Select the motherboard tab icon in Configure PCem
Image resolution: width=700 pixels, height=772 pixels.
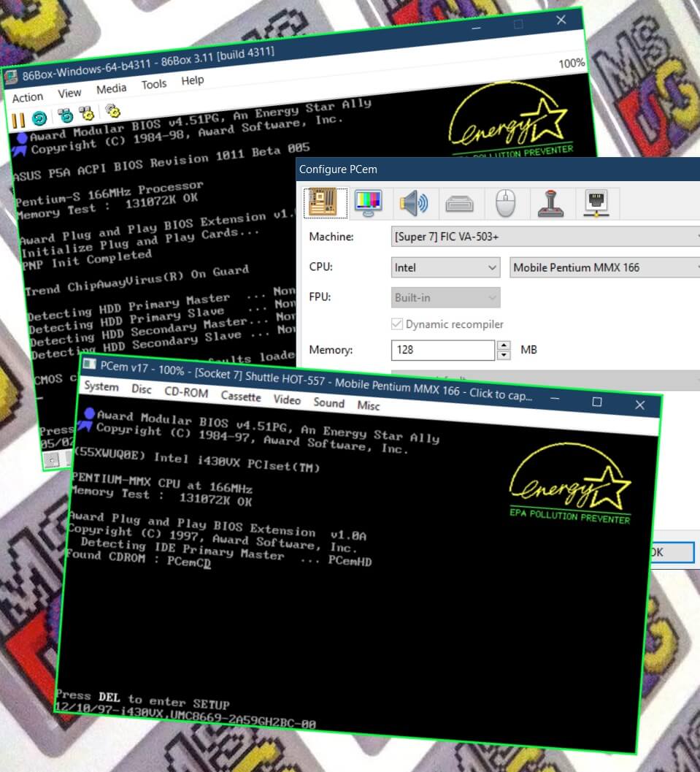(x=325, y=202)
